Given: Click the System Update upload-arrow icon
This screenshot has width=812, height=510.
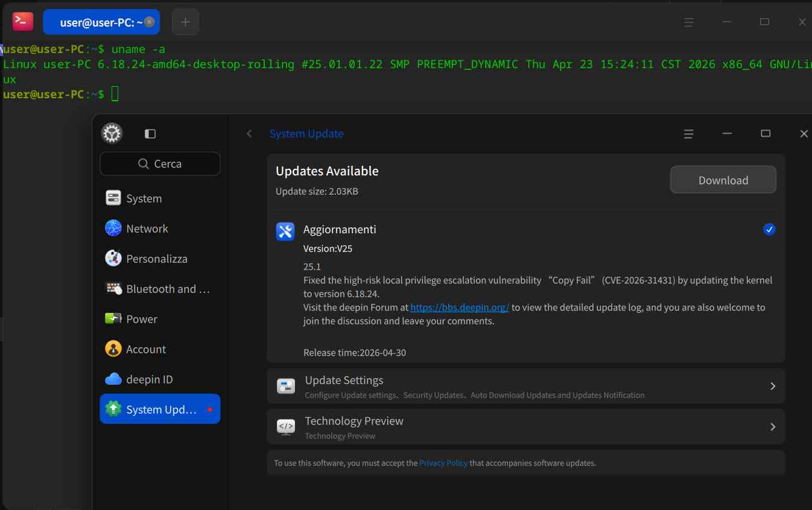Looking at the screenshot, I should point(113,409).
